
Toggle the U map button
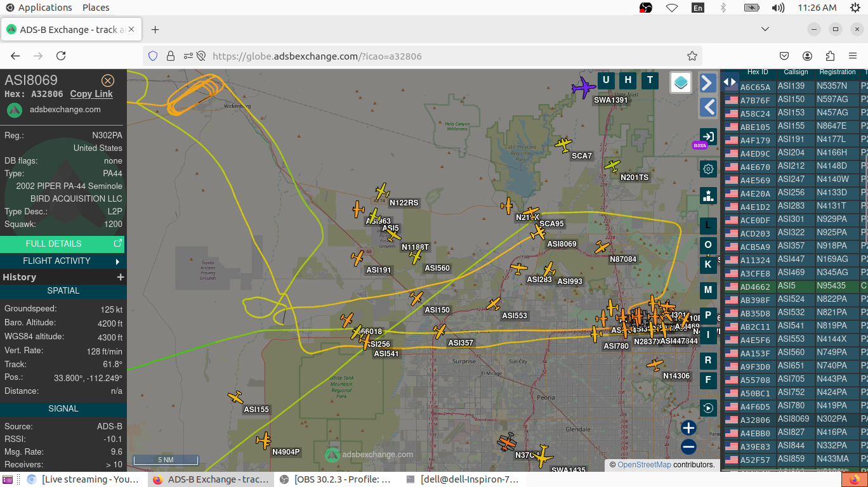coord(606,80)
